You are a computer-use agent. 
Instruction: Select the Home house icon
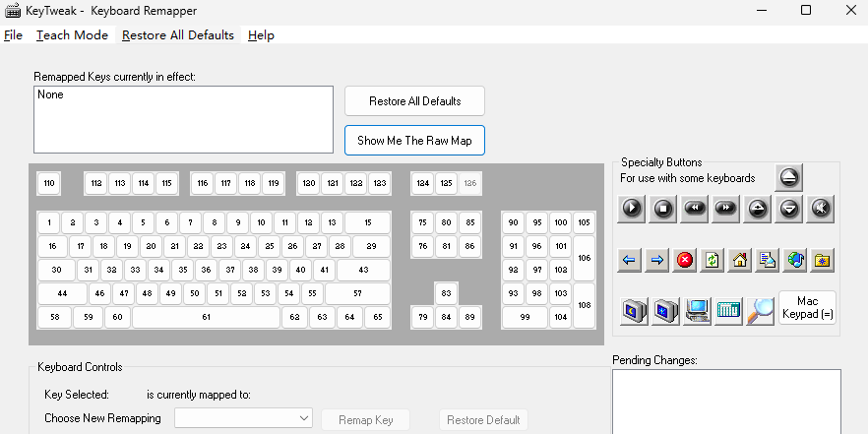[x=740, y=260]
